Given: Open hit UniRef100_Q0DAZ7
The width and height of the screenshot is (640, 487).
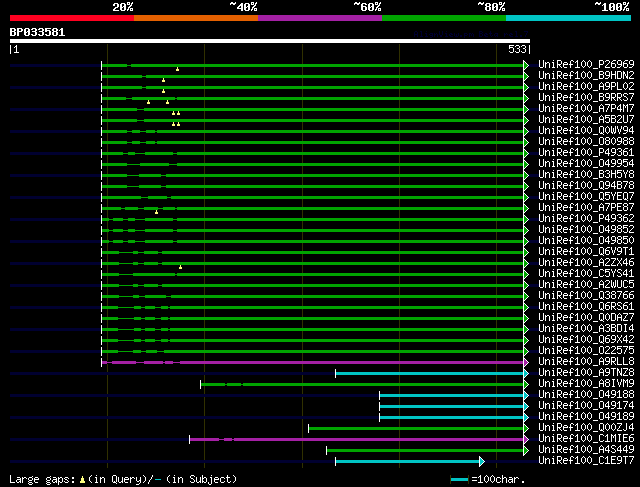Looking at the screenshot, I should pos(586,318).
